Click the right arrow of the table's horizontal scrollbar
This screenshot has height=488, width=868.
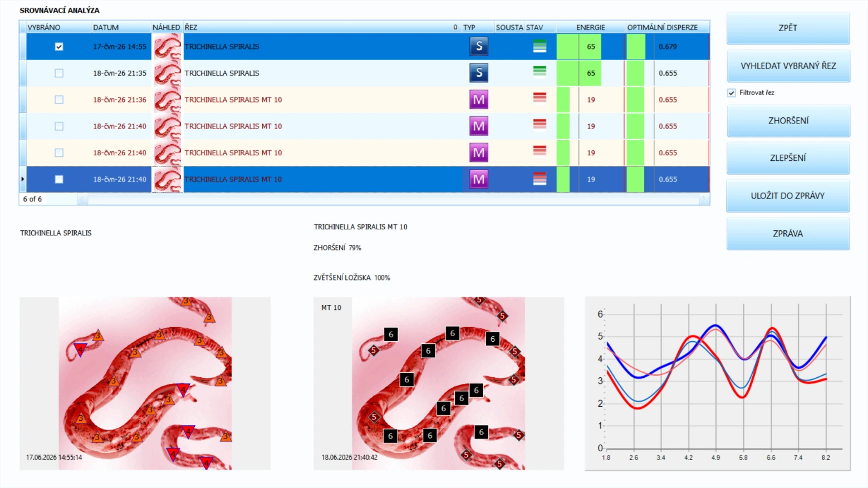coord(704,199)
